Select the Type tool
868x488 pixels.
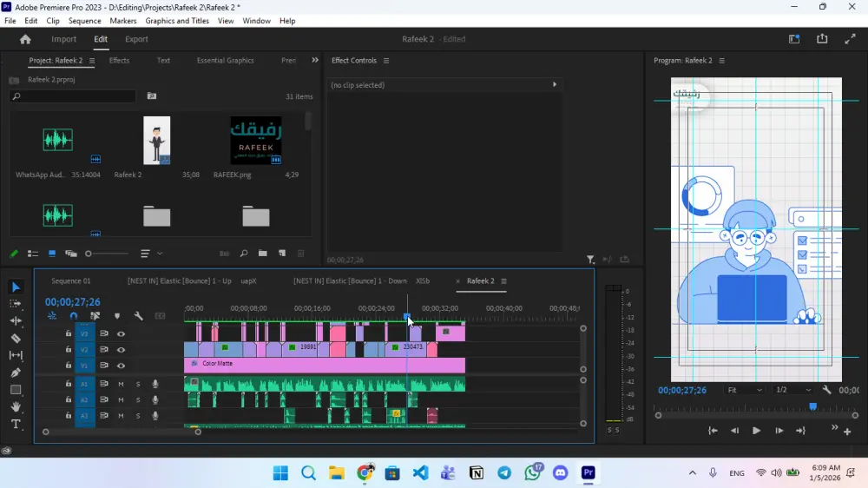click(x=16, y=425)
